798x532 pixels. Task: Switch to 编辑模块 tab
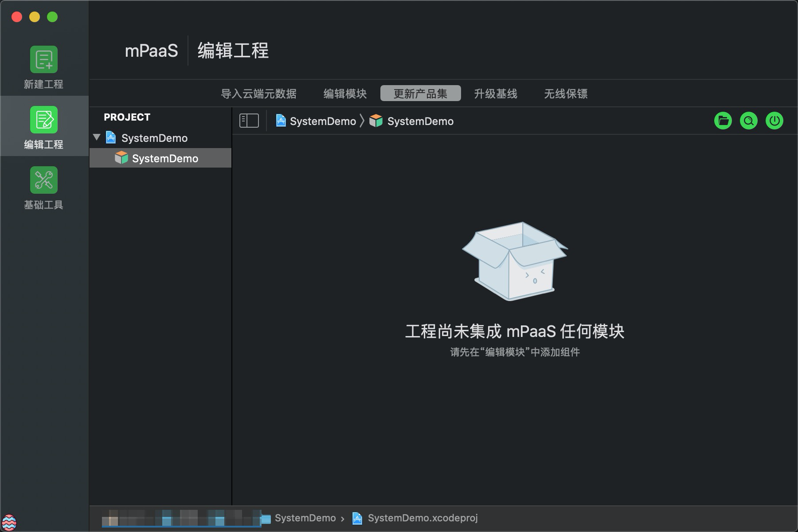pos(345,94)
